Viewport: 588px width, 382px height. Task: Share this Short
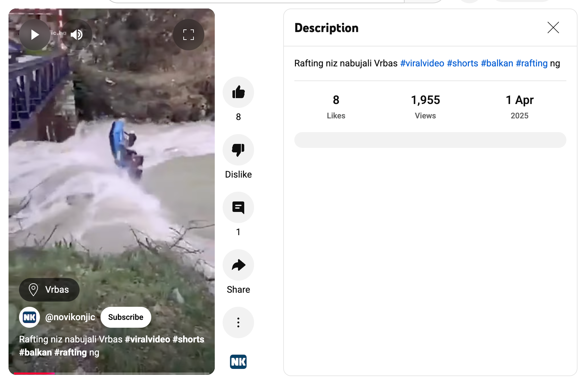pyautogui.click(x=238, y=265)
